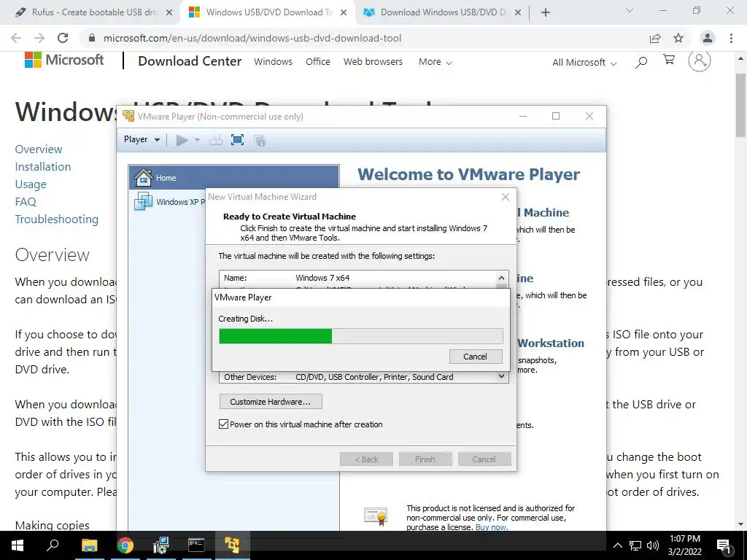Go to the Troubleshooting page link
The height and width of the screenshot is (560, 747).
pyautogui.click(x=57, y=219)
